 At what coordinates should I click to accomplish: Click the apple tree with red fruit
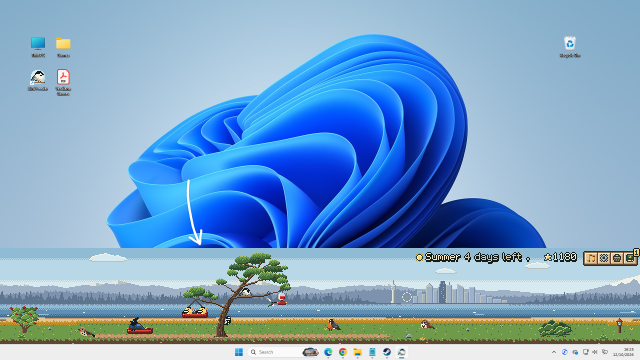click(24, 318)
